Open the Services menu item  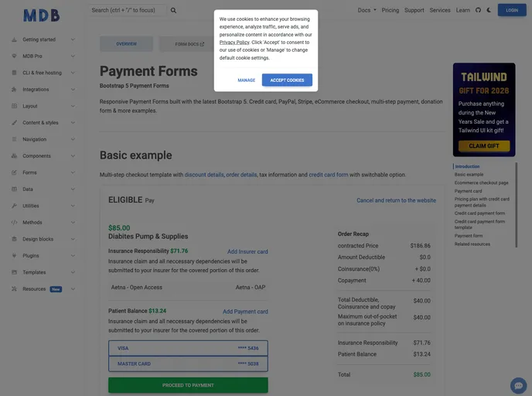coord(440,10)
